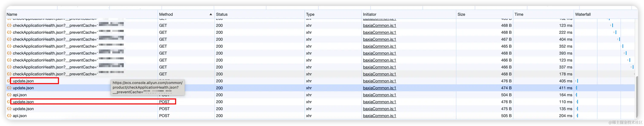Image resolution: width=644 pixels, height=126 pixels.
Task: Click the file icon of the 222 ms request
Action: click(x=9, y=32)
